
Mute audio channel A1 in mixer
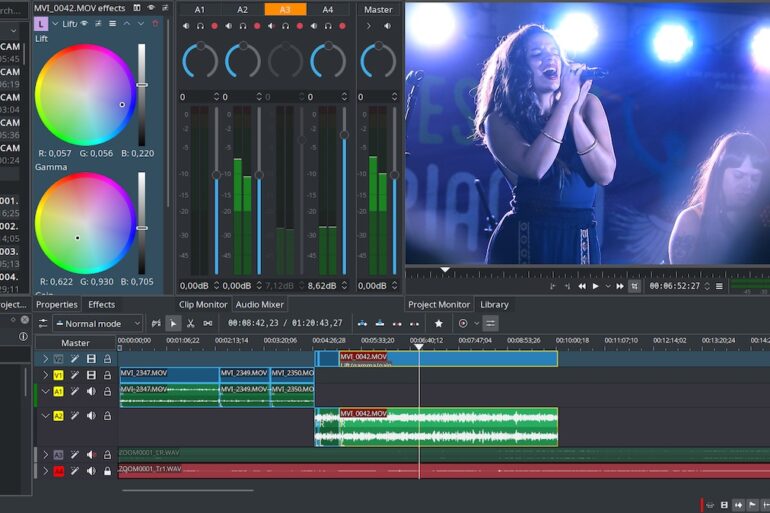tap(185, 26)
